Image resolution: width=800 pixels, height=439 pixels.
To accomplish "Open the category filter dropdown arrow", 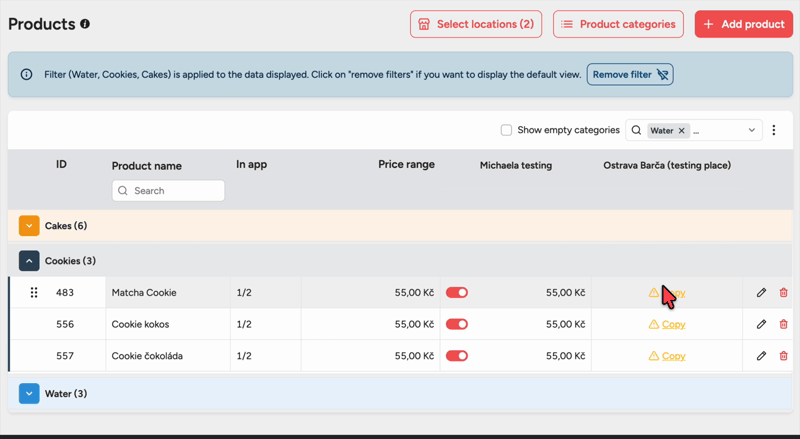I will 752,130.
